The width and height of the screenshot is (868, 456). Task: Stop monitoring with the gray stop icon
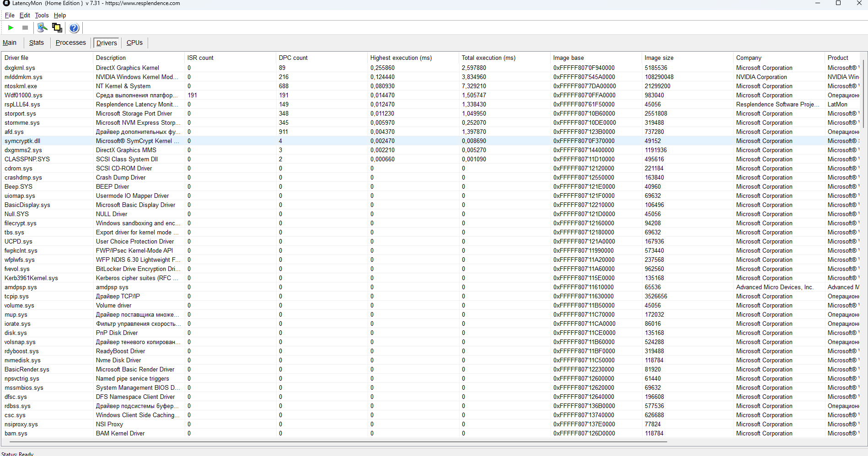[x=25, y=28]
